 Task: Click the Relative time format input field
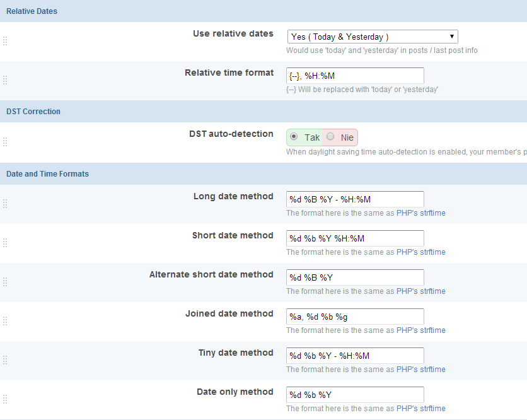coord(355,76)
